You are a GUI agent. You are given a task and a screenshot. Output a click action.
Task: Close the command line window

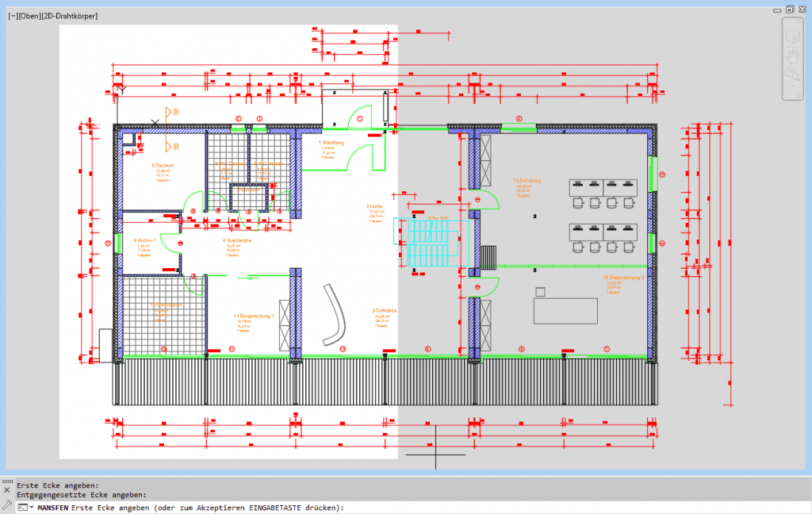click(7, 490)
